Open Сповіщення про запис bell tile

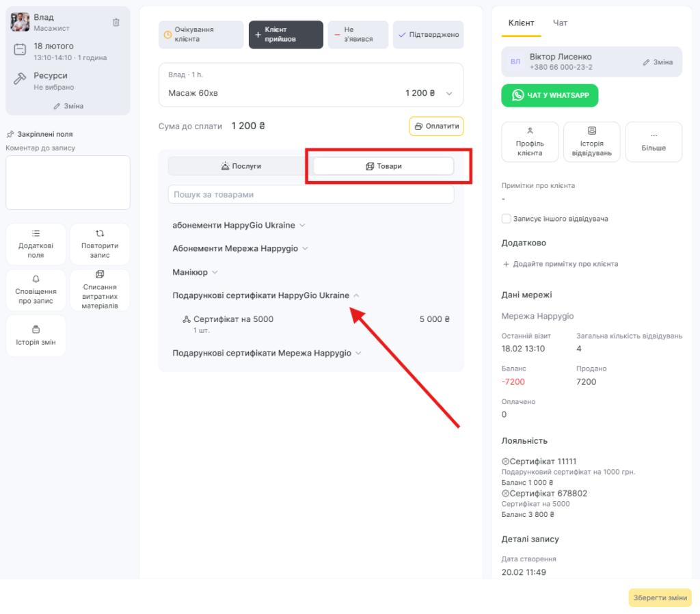36,290
